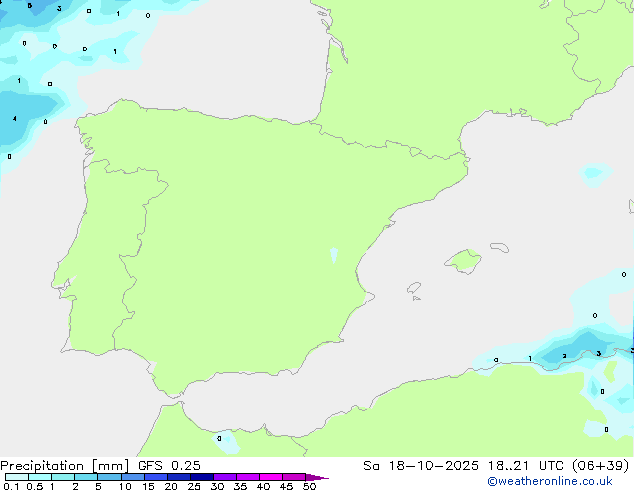This screenshot has width=634, height=490.
Task: Click the Mallorca island on the map
Action: tap(463, 261)
